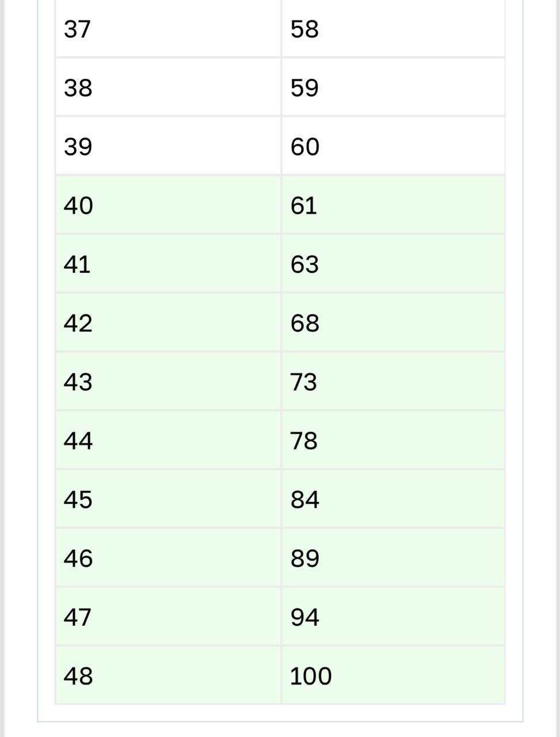This screenshot has width=560, height=737.
Task: Click the cell labeled 41
Action: [168, 264]
